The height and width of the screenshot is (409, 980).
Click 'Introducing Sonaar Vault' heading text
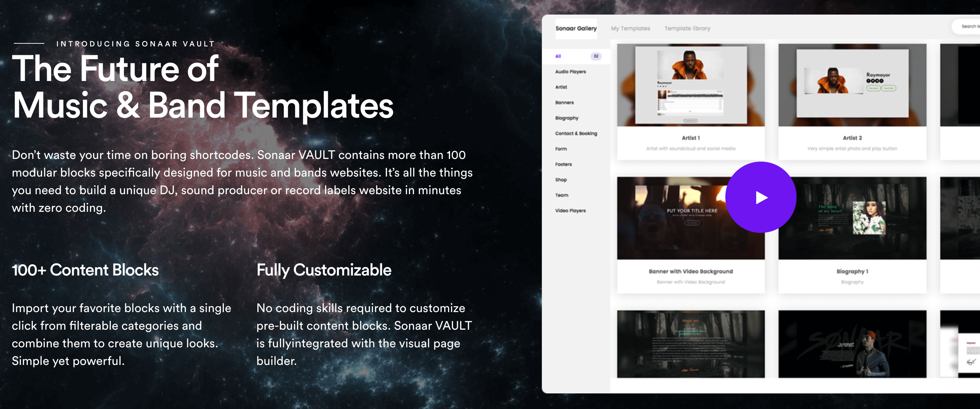tap(135, 44)
